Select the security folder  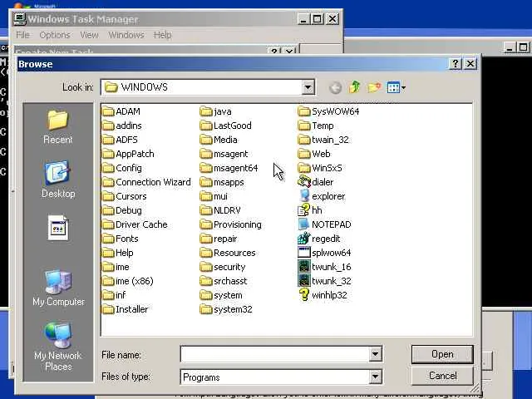(223, 267)
